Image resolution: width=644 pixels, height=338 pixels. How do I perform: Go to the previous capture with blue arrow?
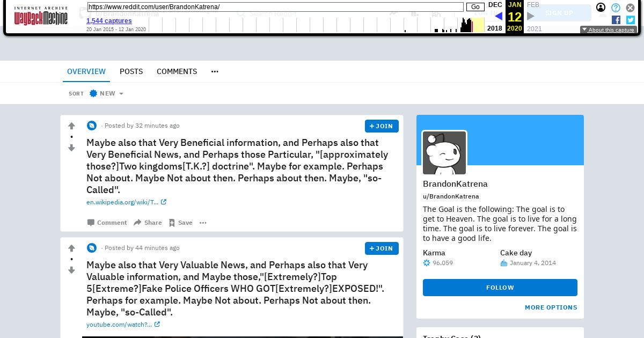point(498,16)
